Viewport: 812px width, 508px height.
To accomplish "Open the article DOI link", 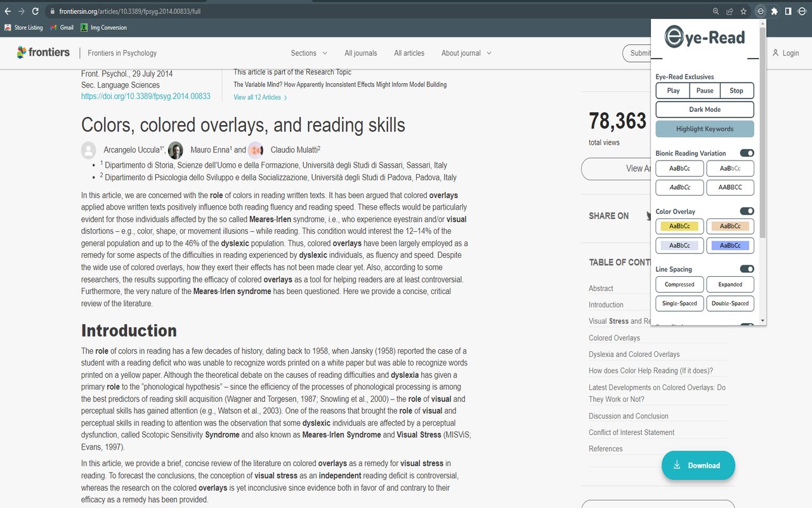I will pos(146,97).
